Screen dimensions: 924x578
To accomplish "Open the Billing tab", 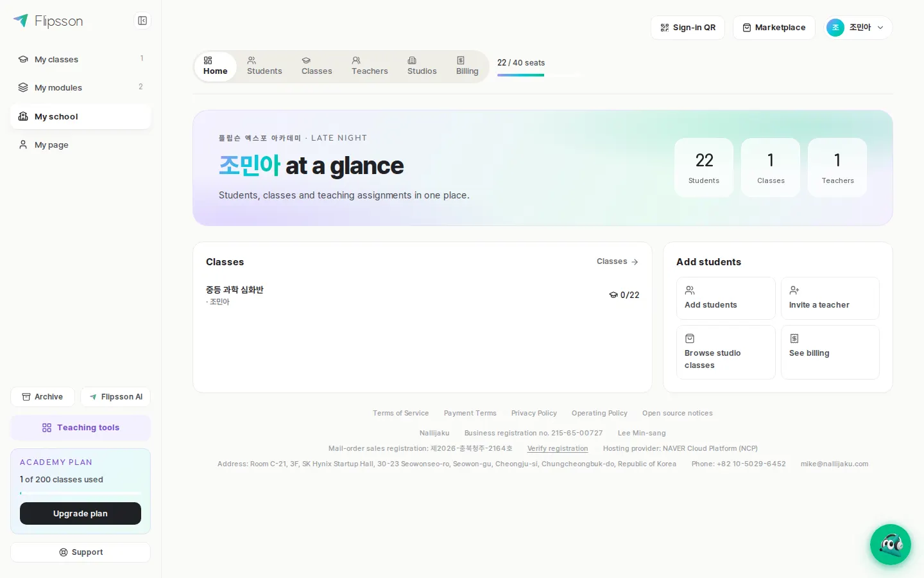I will [x=467, y=66].
